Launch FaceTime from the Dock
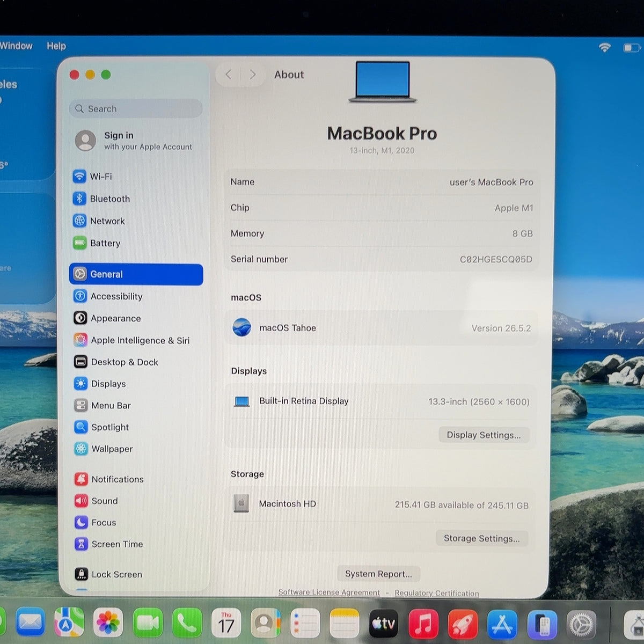 [x=148, y=623]
